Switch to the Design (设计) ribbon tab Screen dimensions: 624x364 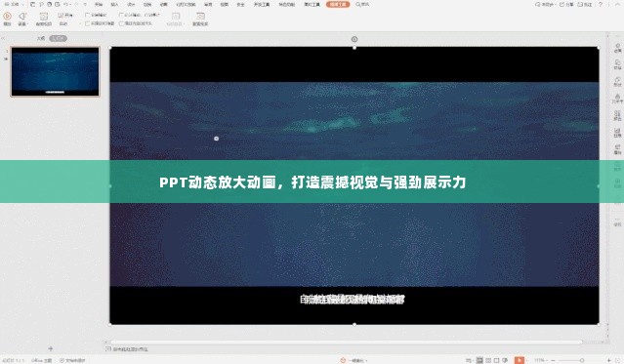[x=131, y=4]
